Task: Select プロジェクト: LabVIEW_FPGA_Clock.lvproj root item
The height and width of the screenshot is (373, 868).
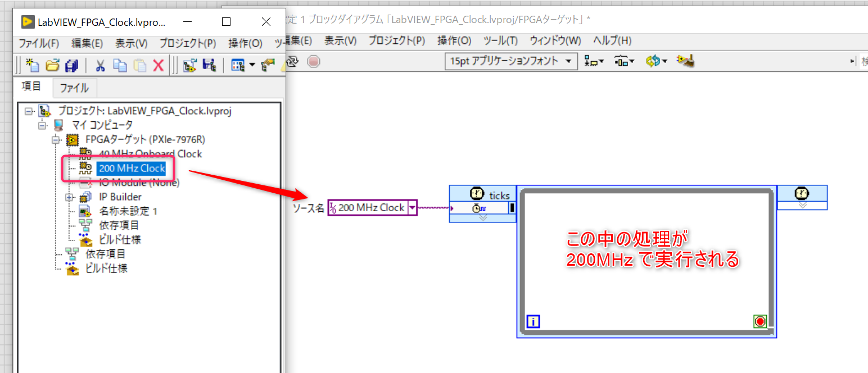Action: pos(144,111)
